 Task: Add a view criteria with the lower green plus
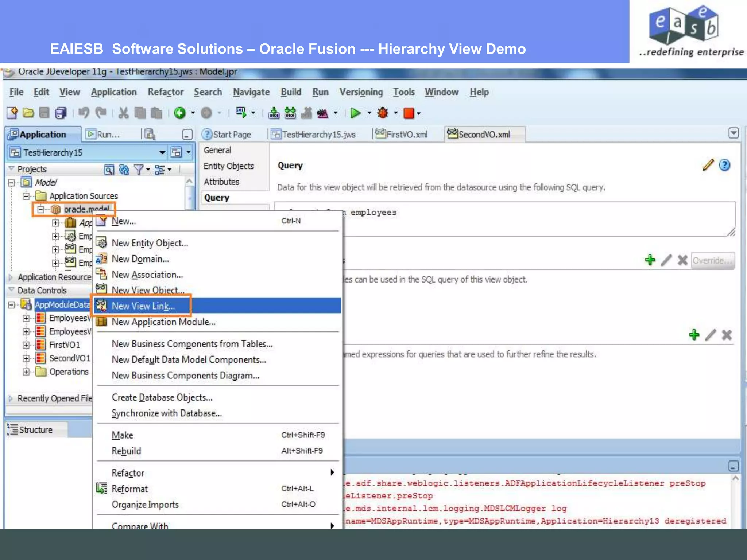pos(694,335)
